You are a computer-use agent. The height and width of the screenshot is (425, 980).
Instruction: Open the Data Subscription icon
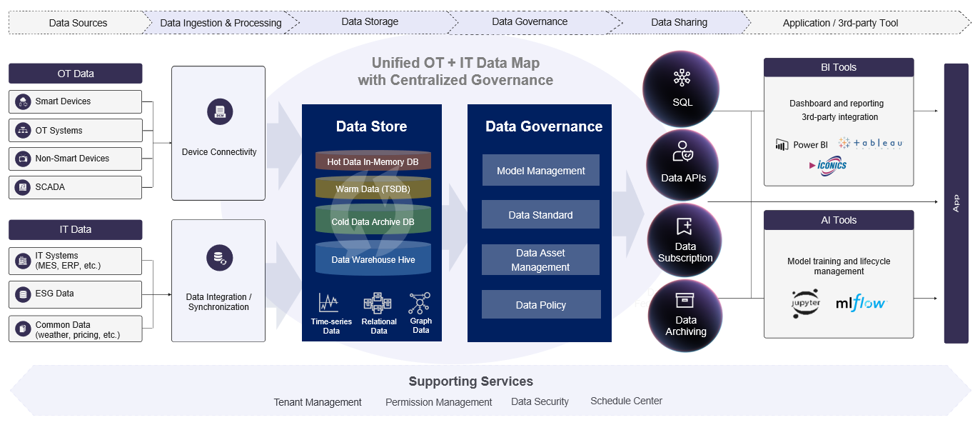click(x=684, y=227)
